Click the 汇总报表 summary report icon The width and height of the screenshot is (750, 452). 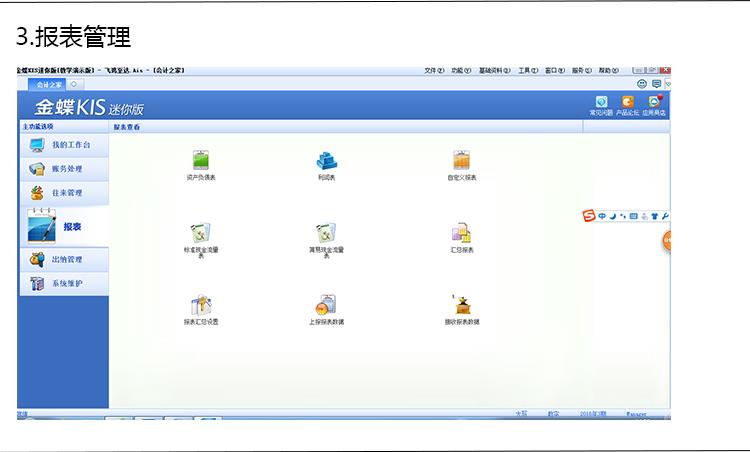tap(461, 234)
